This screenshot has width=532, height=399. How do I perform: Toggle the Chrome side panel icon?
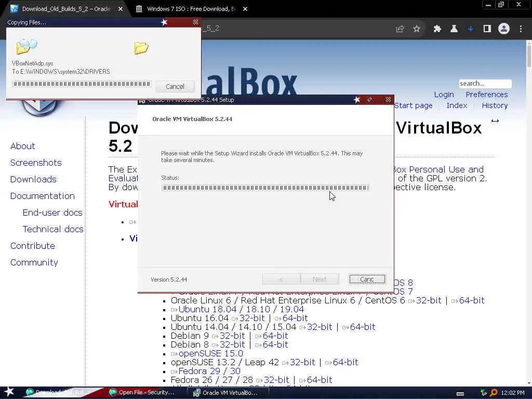tap(487, 29)
